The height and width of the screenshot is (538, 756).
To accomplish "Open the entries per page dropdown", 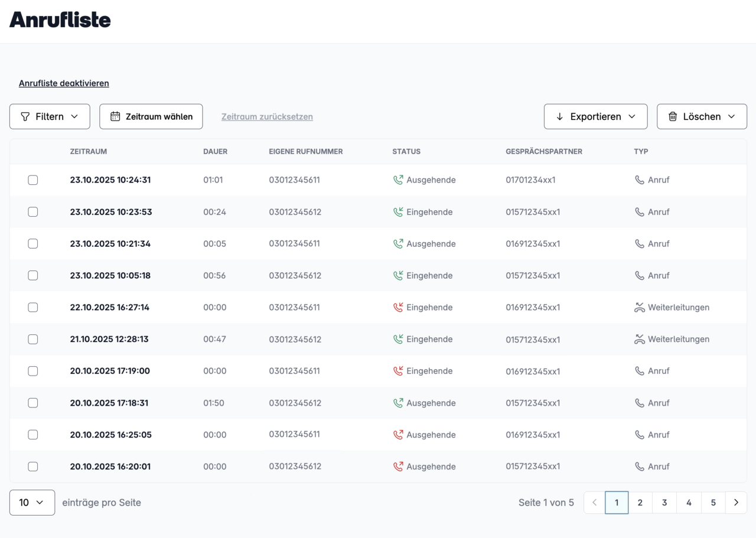I will pyautogui.click(x=32, y=503).
